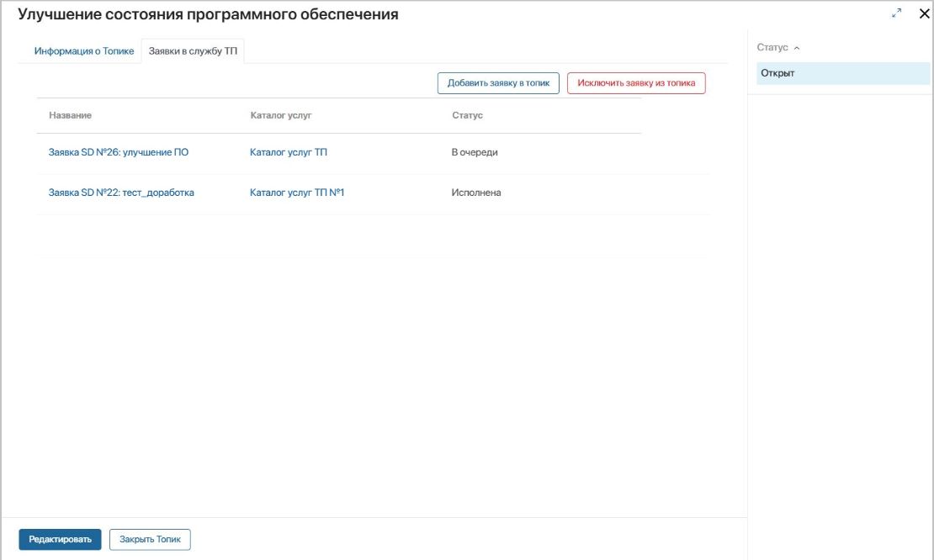The image size is (934, 560).
Task: Open Заявка SD №26: улучшение ПО link
Action: click(x=119, y=152)
